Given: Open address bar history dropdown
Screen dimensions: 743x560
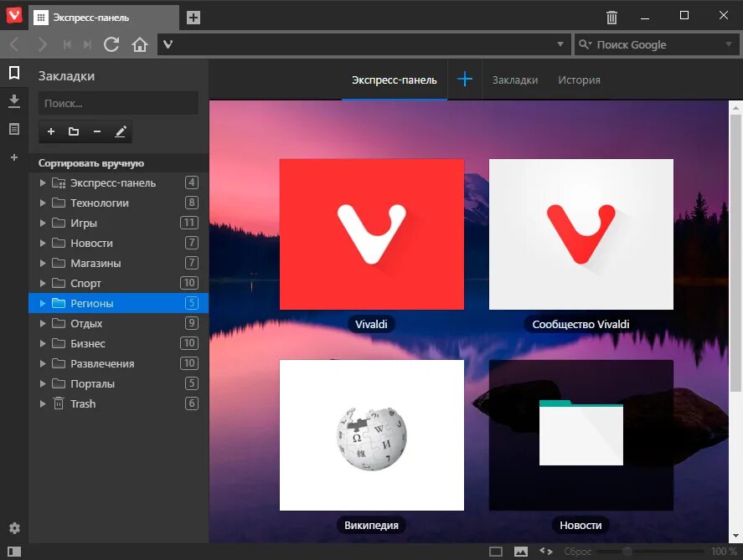Looking at the screenshot, I should coord(560,44).
